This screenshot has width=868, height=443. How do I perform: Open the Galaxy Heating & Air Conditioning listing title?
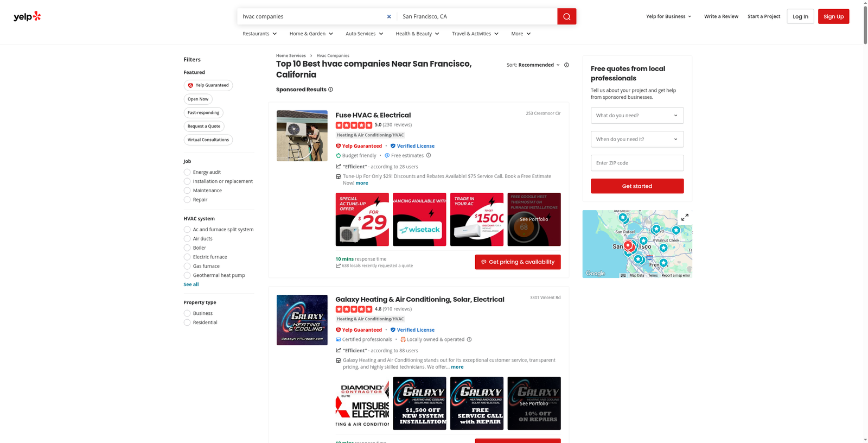click(x=420, y=300)
